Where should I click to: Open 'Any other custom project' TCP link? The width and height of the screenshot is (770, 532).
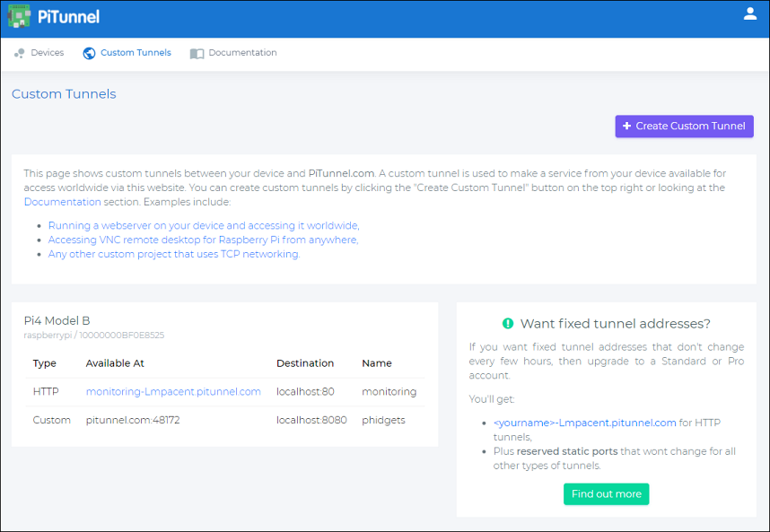pyautogui.click(x=174, y=254)
